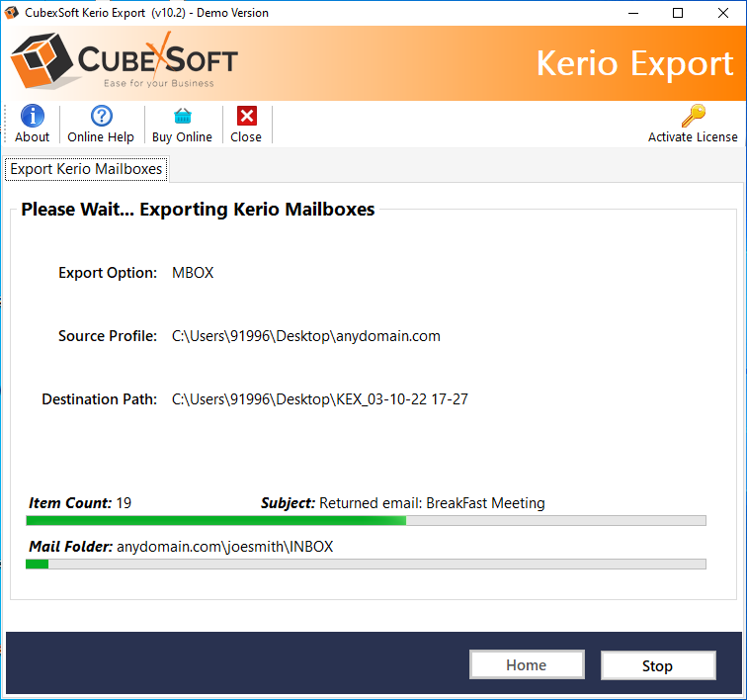Screen dimensions: 747x700
Task: Maximize the Kerio Export window
Action: click(x=678, y=13)
